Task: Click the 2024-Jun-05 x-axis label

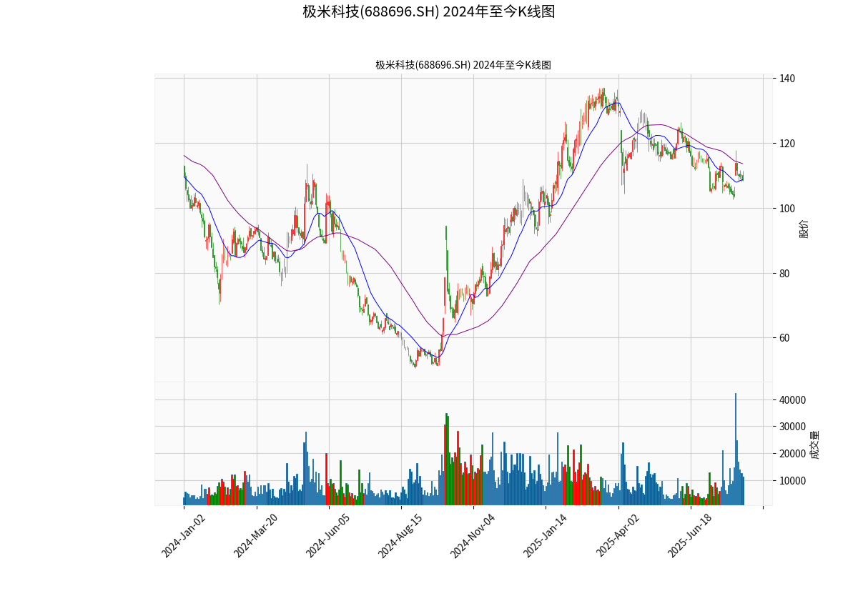Action: pos(328,535)
